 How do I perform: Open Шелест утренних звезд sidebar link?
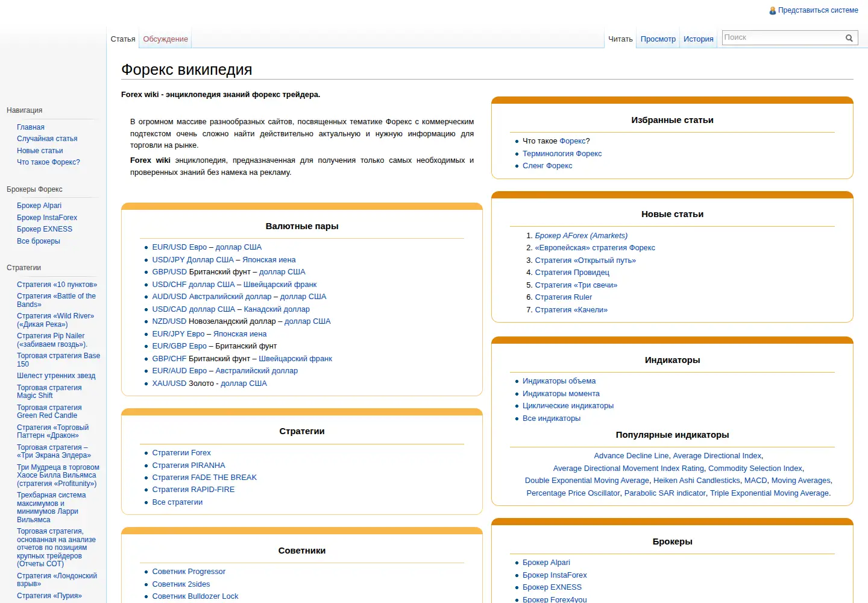[56, 376]
